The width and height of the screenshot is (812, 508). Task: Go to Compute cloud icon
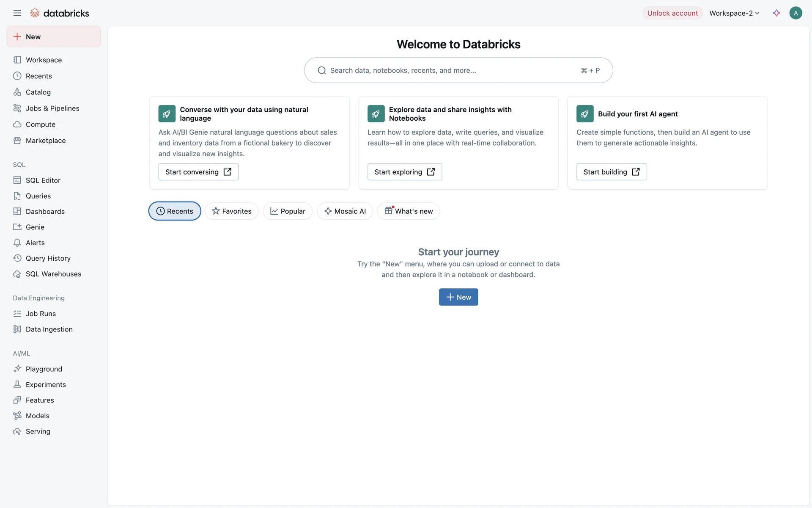(17, 124)
